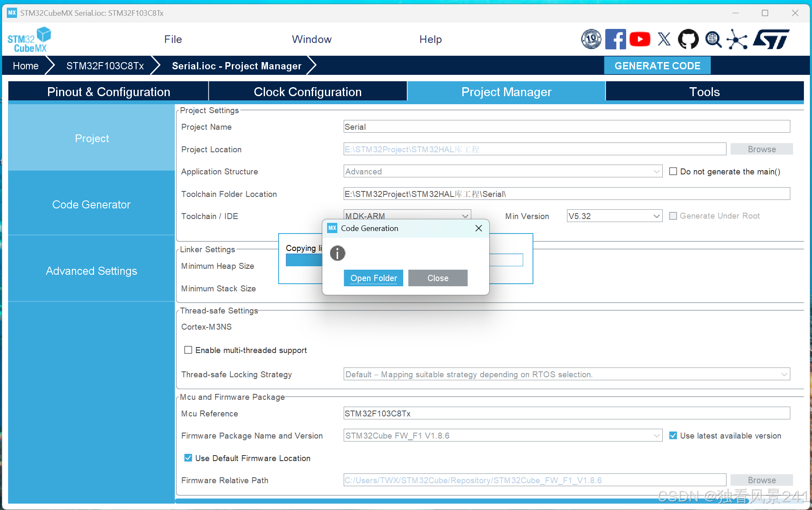Screen dimensions: 812x510
Task: Click the Minimum Stack Size label
Action: click(218, 288)
